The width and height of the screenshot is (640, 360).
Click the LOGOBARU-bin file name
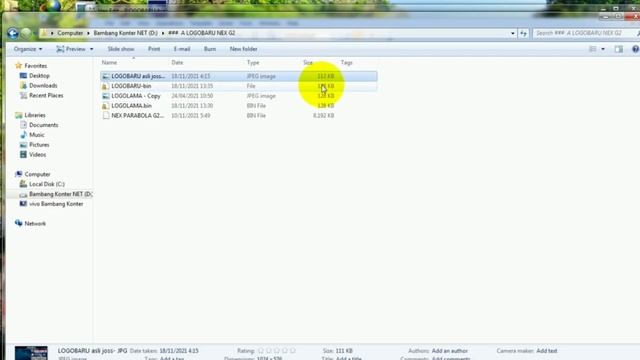click(131, 86)
